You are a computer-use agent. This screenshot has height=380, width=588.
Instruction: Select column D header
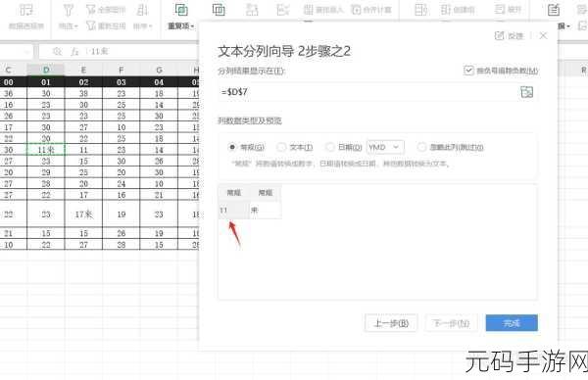click(x=46, y=71)
